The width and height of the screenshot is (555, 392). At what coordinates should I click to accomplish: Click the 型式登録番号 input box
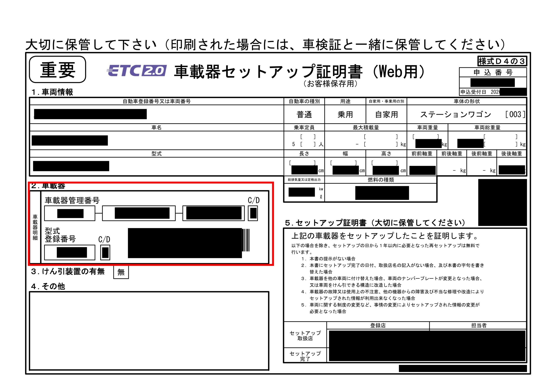[70, 252]
